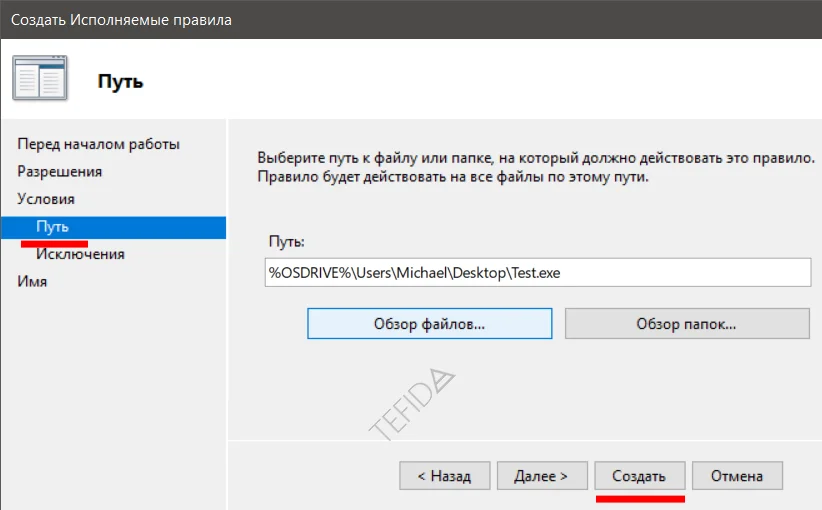
Task: Click 'Создать' to create the rule
Action: (x=639, y=476)
